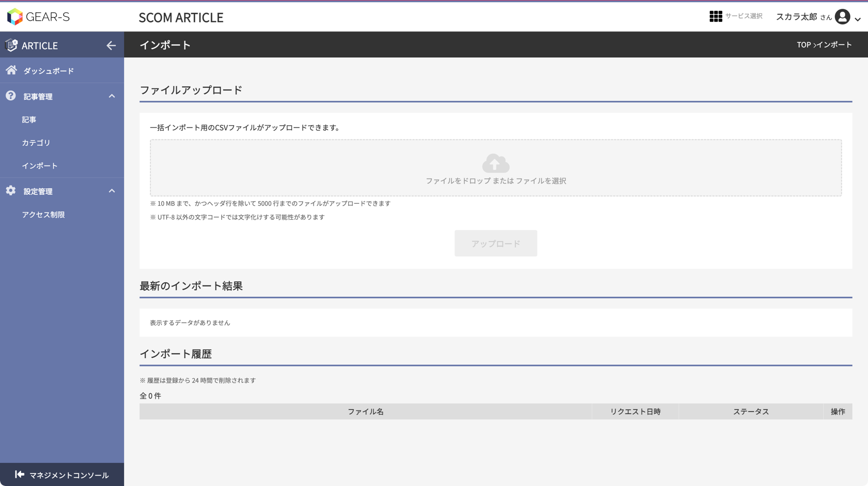Click the TOP breadcrumb link
Viewport: 868px width, 486px height.
click(x=803, y=44)
